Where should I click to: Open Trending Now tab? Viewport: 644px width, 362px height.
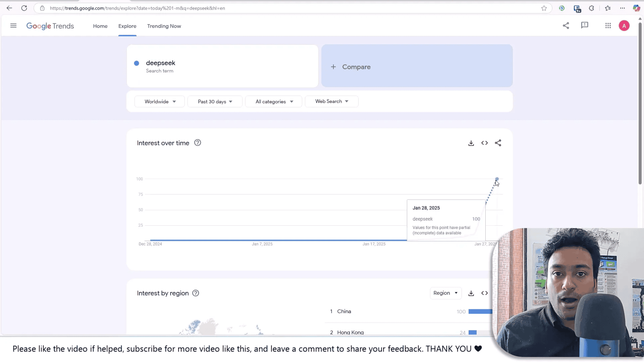[164, 26]
